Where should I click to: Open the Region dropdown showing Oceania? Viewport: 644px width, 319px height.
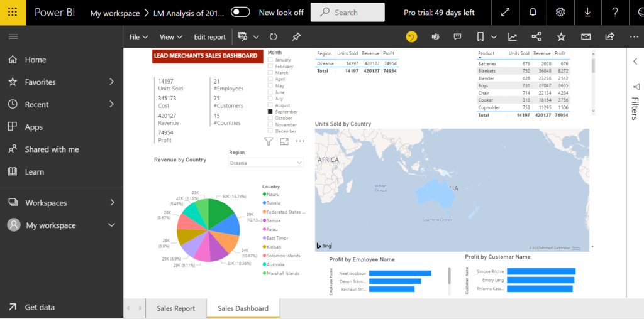point(265,163)
